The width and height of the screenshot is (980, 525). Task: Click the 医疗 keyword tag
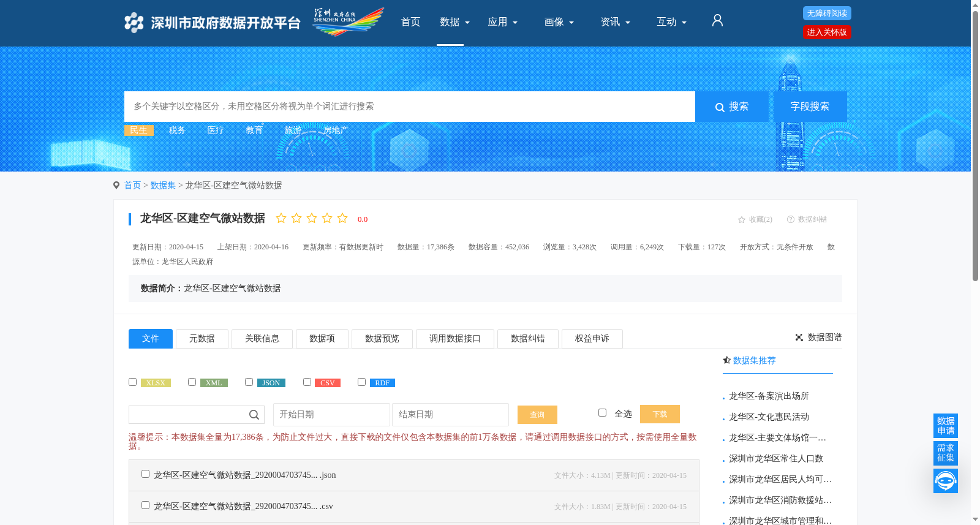216,130
